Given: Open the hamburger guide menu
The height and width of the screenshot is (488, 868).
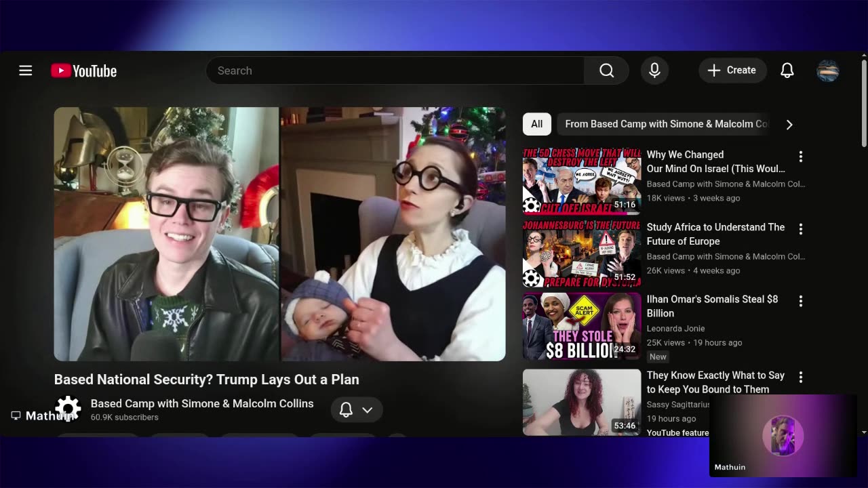Looking at the screenshot, I should click(26, 70).
